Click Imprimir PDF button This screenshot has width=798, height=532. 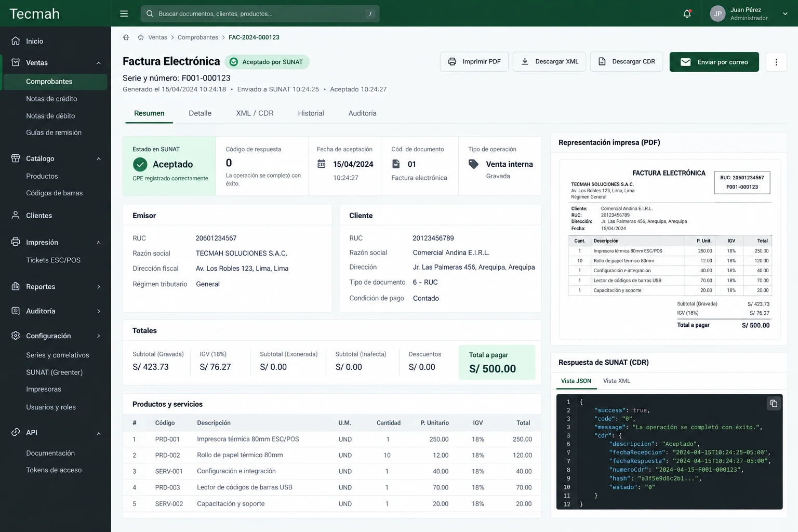click(x=474, y=62)
